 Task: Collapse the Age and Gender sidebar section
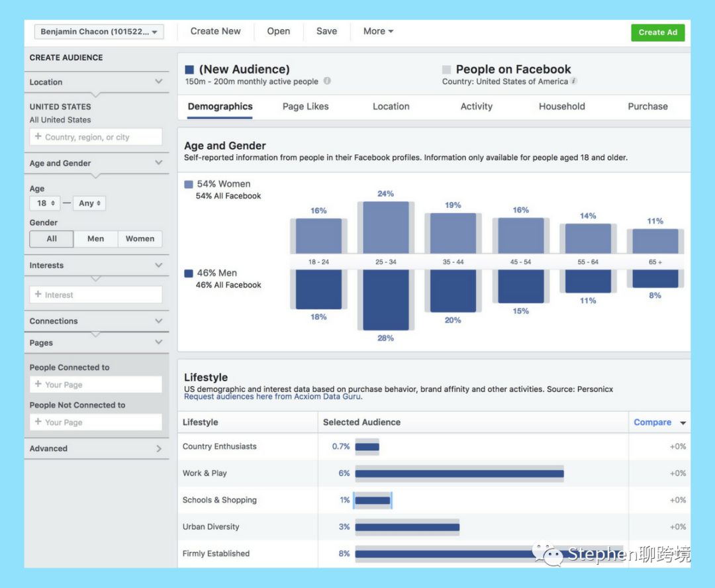158,163
